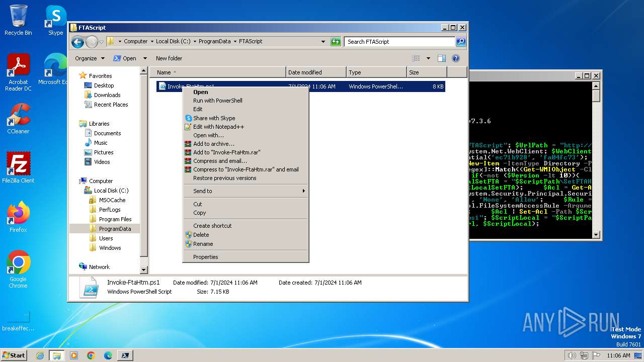Choose Copy from the context menu

click(x=246, y=213)
